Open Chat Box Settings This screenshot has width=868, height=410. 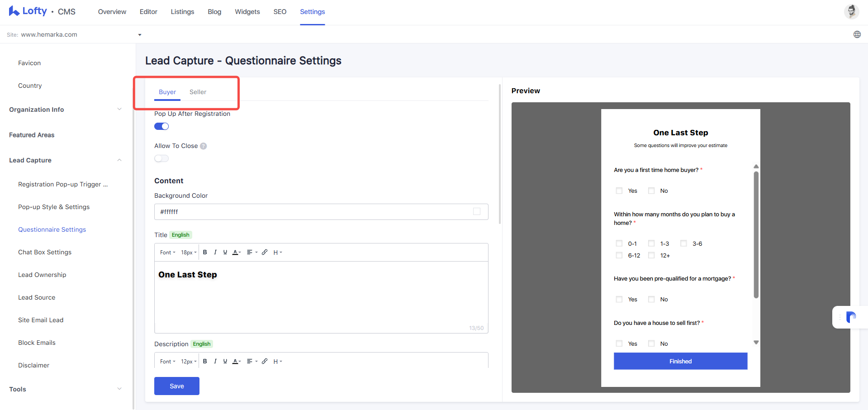[x=45, y=252]
